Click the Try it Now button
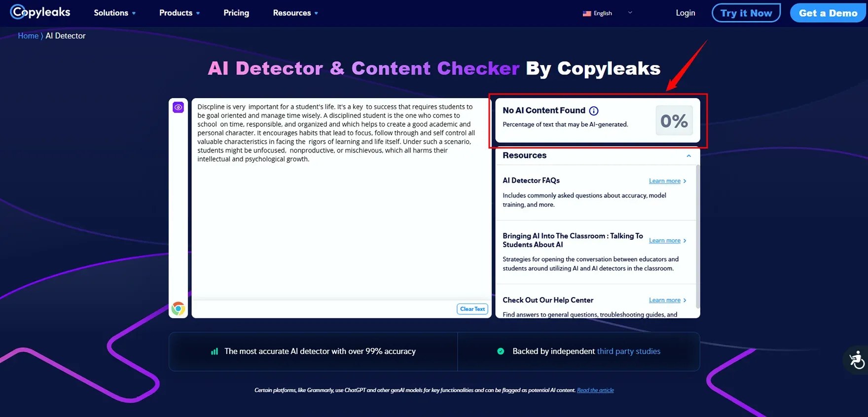 pyautogui.click(x=746, y=13)
